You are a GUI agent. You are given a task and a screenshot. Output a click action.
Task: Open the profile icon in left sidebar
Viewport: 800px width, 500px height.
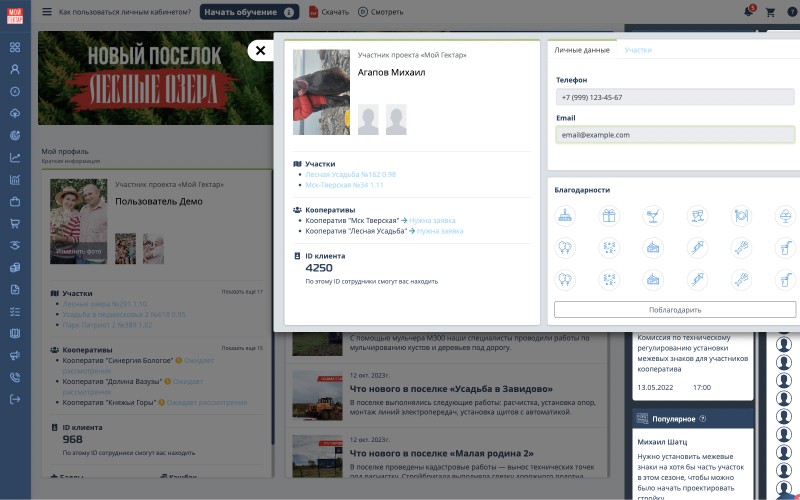15,69
